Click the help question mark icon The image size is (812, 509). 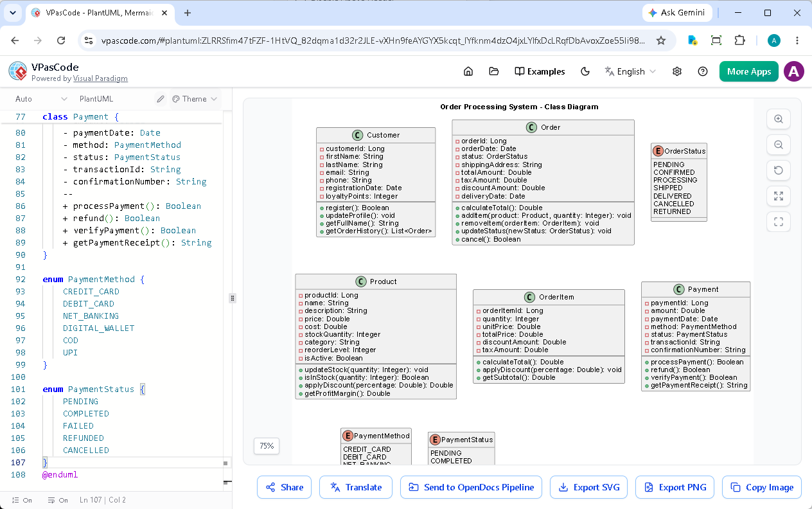click(703, 71)
